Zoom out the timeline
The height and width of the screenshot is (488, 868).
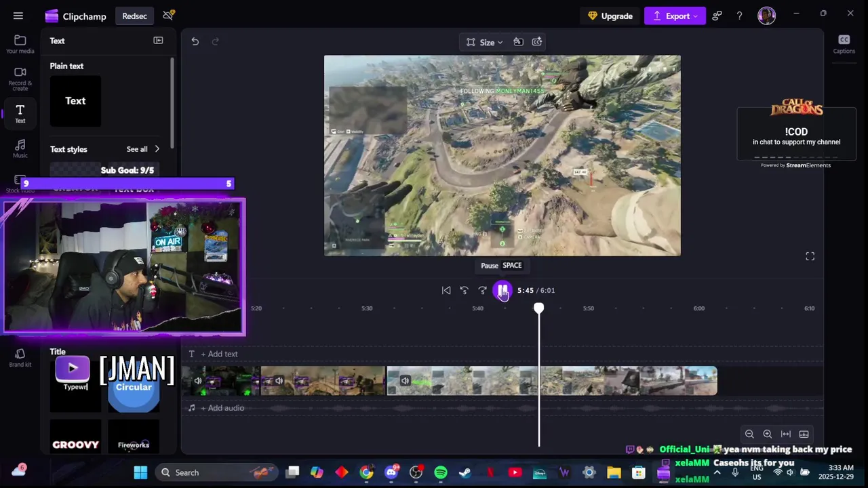click(x=749, y=434)
